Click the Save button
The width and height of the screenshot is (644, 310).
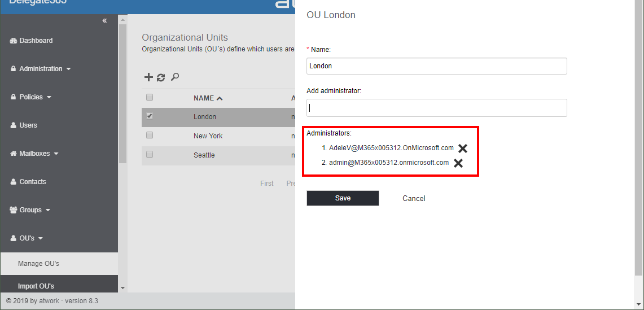point(343,198)
